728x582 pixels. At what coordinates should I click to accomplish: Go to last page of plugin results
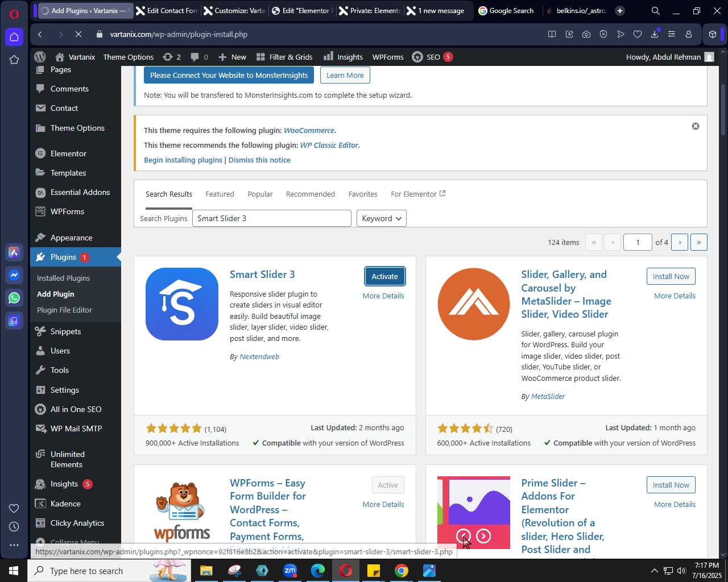699,242
